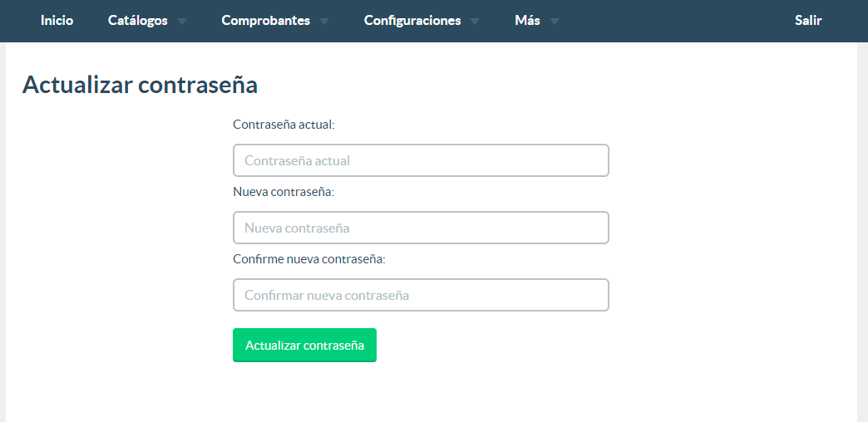Focus the Confirmar nueva contraseña field
The image size is (868, 422).
[x=421, y=295]
